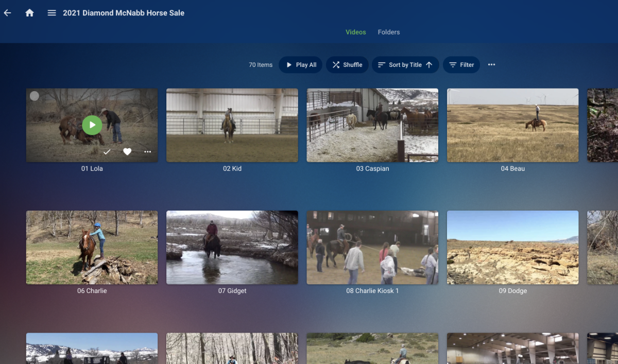Click the '04 Beau' title text
618x364 pixels.
click(513, 168)
